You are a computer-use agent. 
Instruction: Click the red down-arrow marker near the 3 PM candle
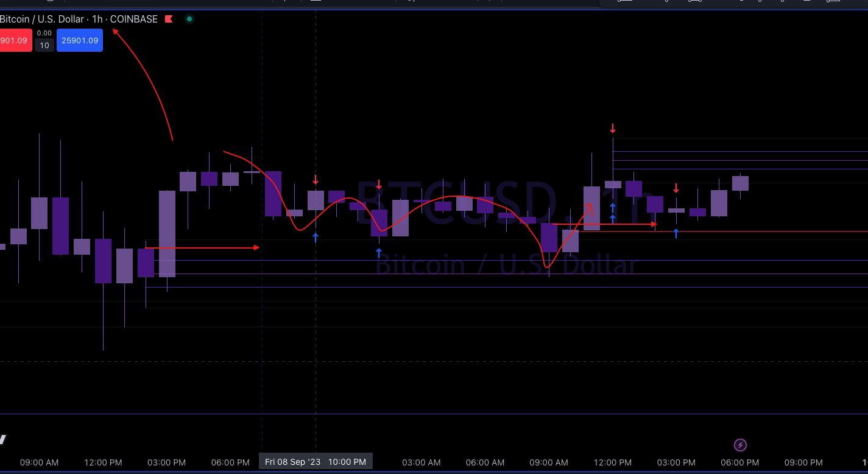(676, 188)
